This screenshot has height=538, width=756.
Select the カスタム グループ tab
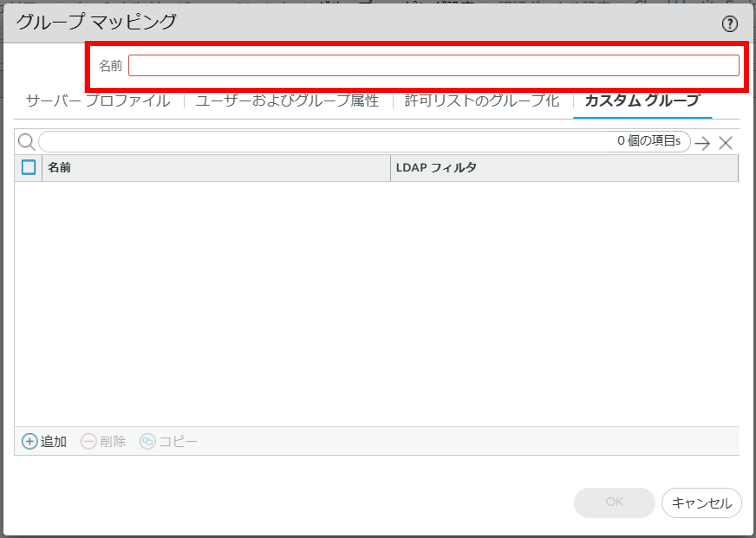tap(642, 101)
